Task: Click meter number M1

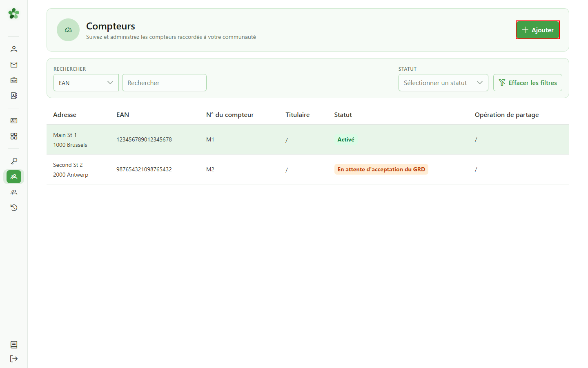Action: click(x=210, y=139)
